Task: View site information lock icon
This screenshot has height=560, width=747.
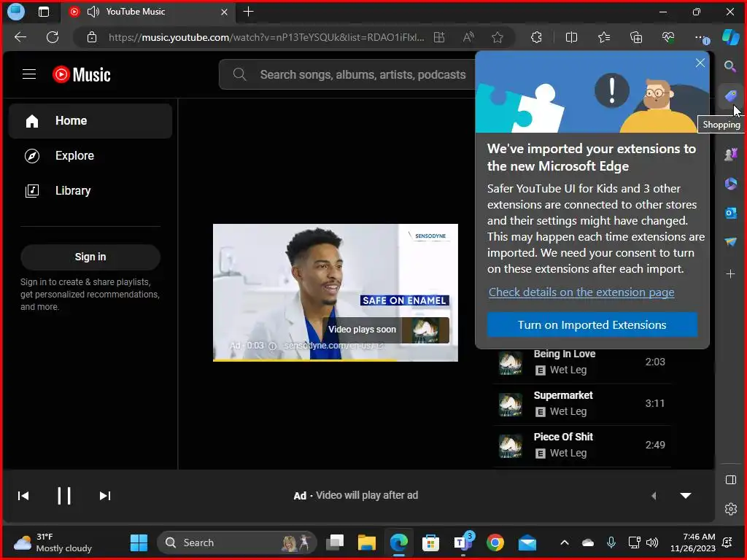Action: click(x=92, y=37)
